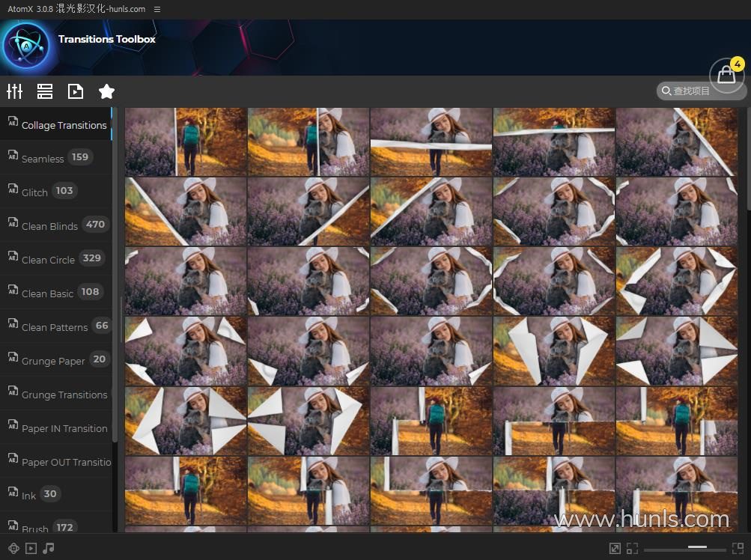Select the Grunge Transitions category
This screenshot has width=751, height=560.
pyautogui.click(x=55, y=394)
